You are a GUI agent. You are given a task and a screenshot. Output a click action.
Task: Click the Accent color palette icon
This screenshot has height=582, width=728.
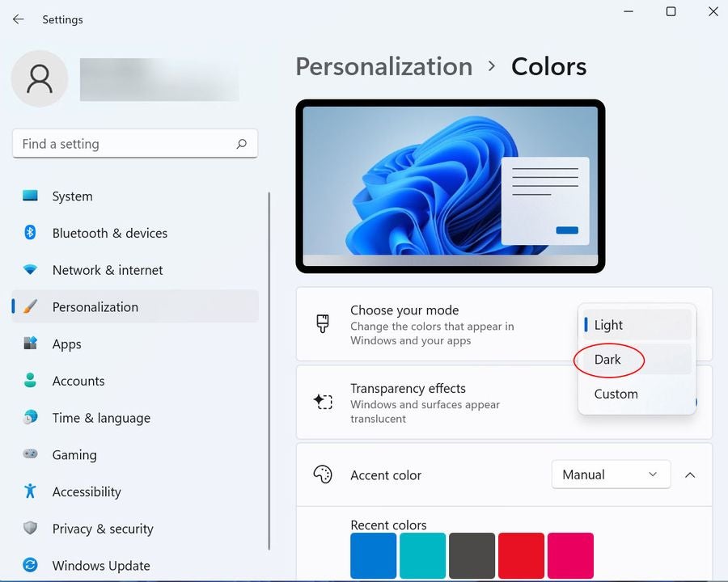323,474
